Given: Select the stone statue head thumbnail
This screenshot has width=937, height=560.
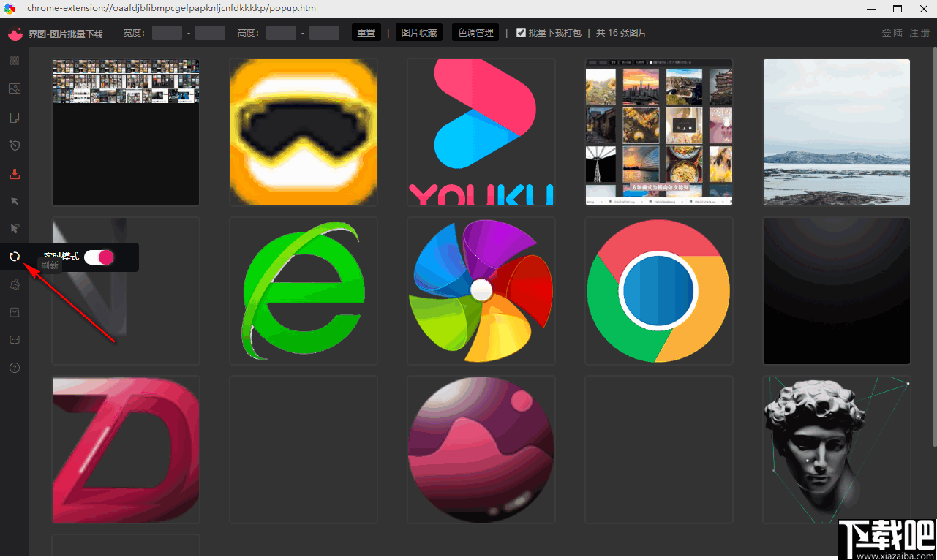Looking at the screenshot, I should point(837,450).
